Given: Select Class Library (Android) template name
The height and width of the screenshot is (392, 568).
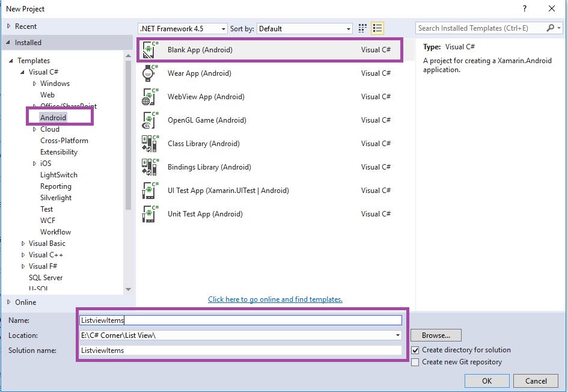Looking at the screenshot, I should click(x=204, y=144).
